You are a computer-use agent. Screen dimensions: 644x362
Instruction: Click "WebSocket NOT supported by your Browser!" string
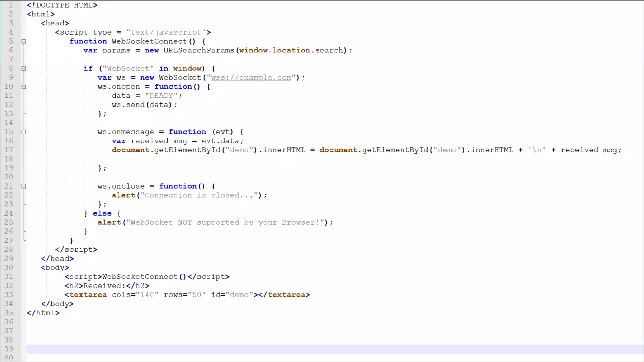(225, 222)
